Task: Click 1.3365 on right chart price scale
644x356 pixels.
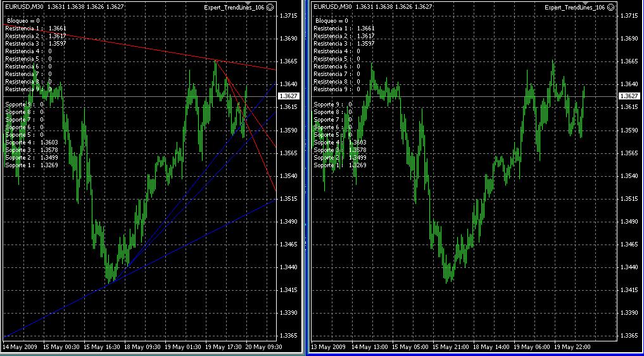Action: click(x=629, y=336)
